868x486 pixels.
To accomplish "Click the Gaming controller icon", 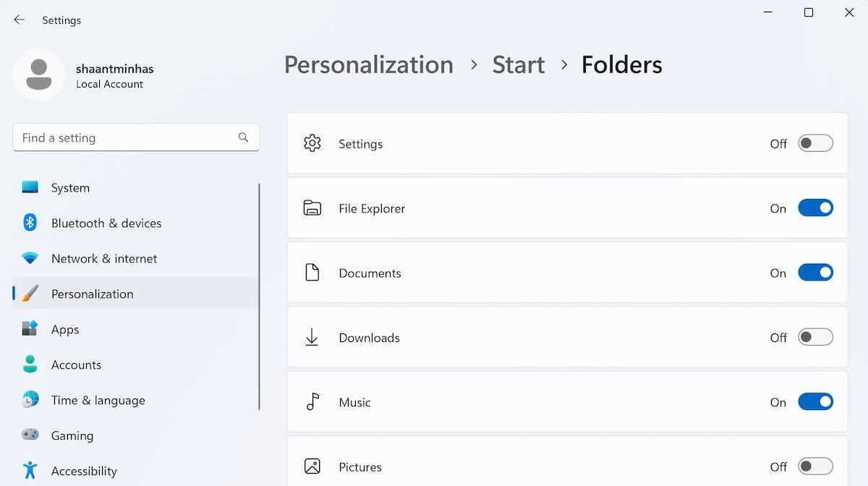I will click(x=30, y=435).
